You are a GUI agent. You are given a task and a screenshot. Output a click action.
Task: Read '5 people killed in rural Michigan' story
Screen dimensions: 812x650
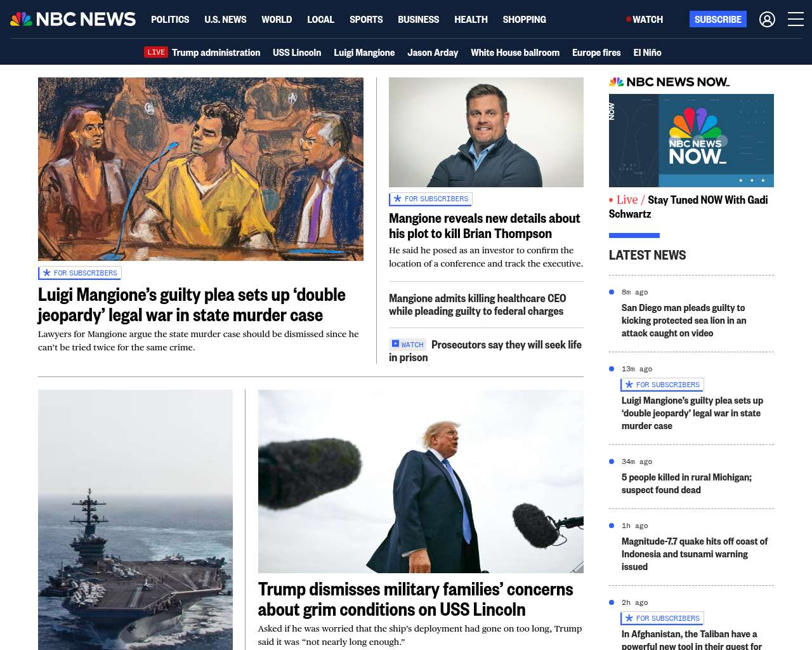click(686, 484)
